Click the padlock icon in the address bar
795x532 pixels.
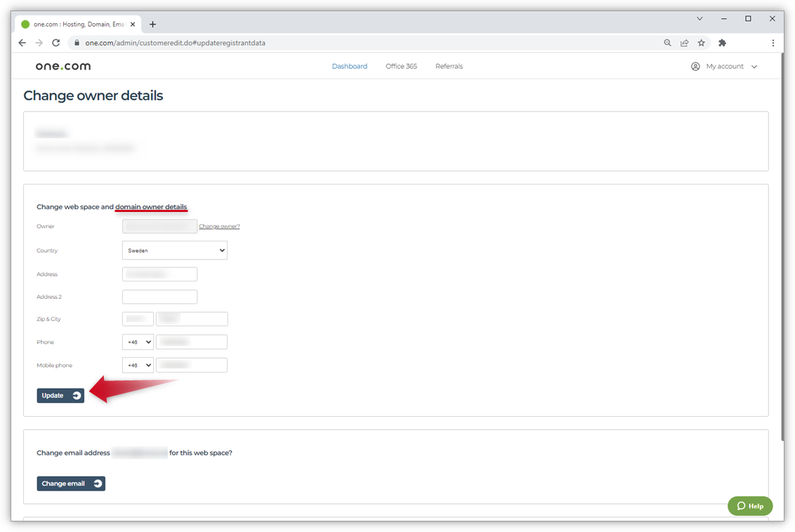(x=77, y=43)
